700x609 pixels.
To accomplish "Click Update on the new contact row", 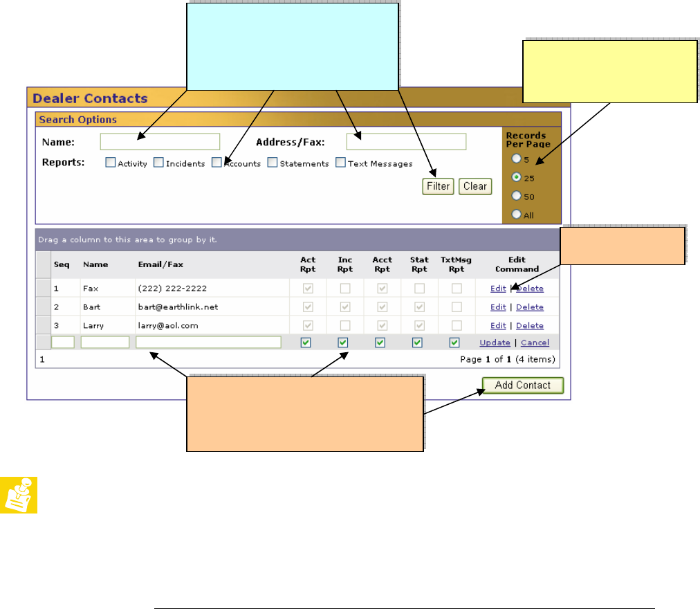I will point(495,343).
